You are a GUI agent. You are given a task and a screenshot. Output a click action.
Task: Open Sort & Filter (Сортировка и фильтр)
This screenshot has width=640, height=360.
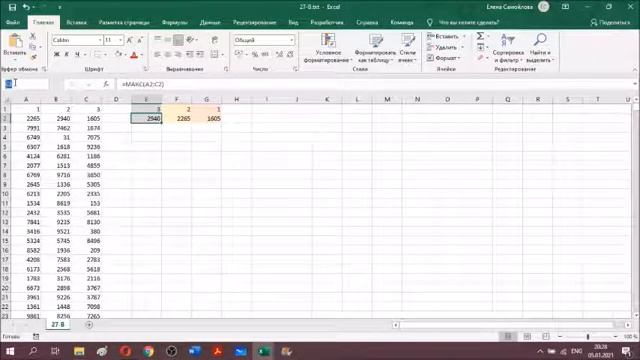coord(508,49)
